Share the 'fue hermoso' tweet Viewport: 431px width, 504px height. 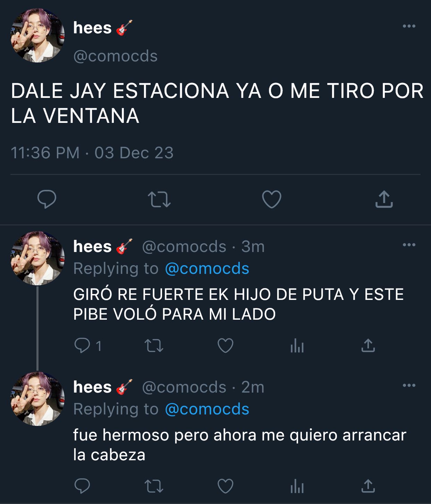pos(368,486)
